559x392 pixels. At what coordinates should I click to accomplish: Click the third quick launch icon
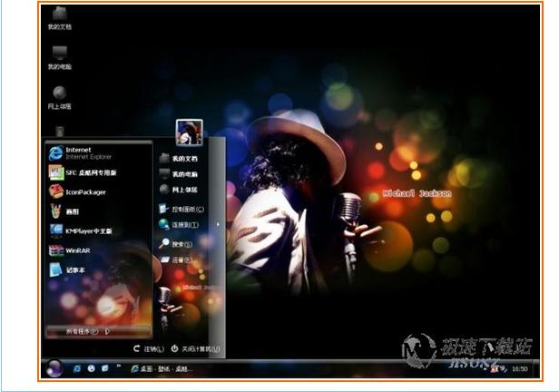105,368
